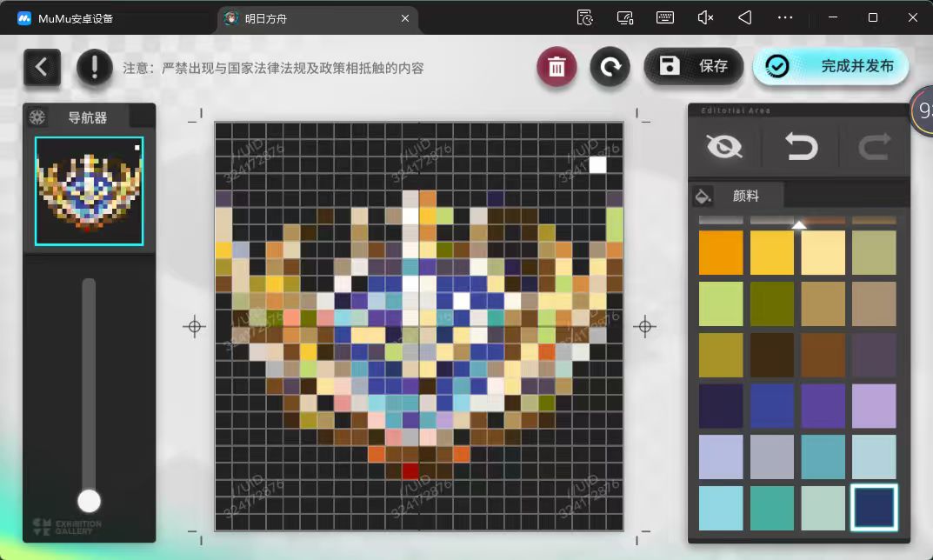The image size is (933, 560).
Task: Pick the light lavender purple swatch
Action: 874,406
